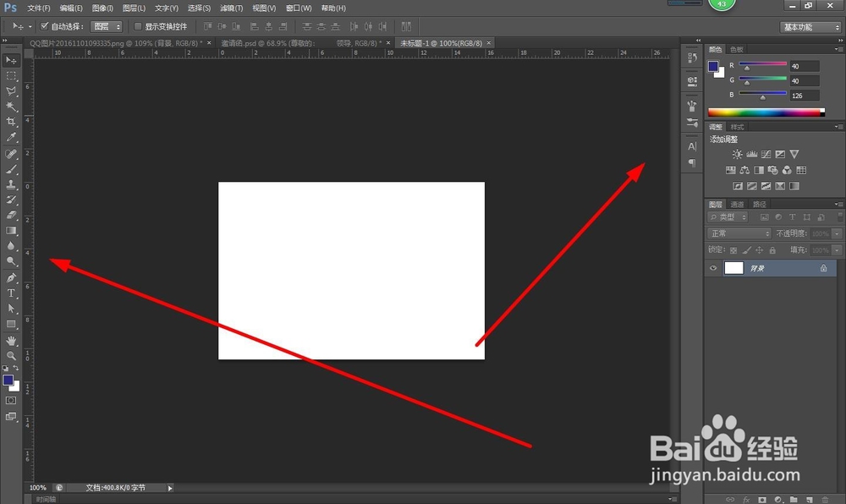The image size is (846, 504).
Task: Select the Horizontal Type tool
Action: (x=11, y=293)
